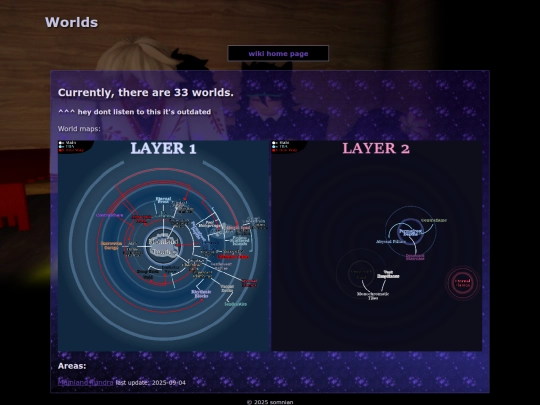Click 'Abyssal Pillars' label on Layer 2 map
This screenshot has height=405, width=540.
click(x=391, y=242)
